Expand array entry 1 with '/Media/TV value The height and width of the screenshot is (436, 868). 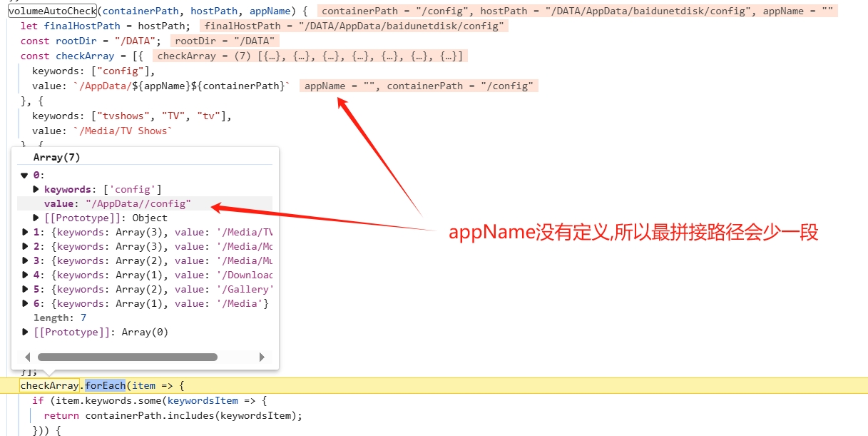click(x=26, y=232)
